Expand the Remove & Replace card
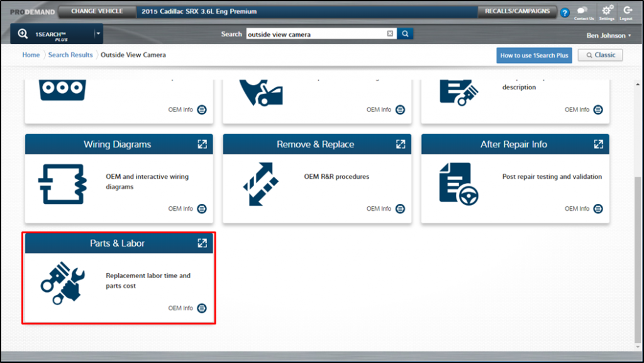644x363 pixels. [x=401, y=144]
